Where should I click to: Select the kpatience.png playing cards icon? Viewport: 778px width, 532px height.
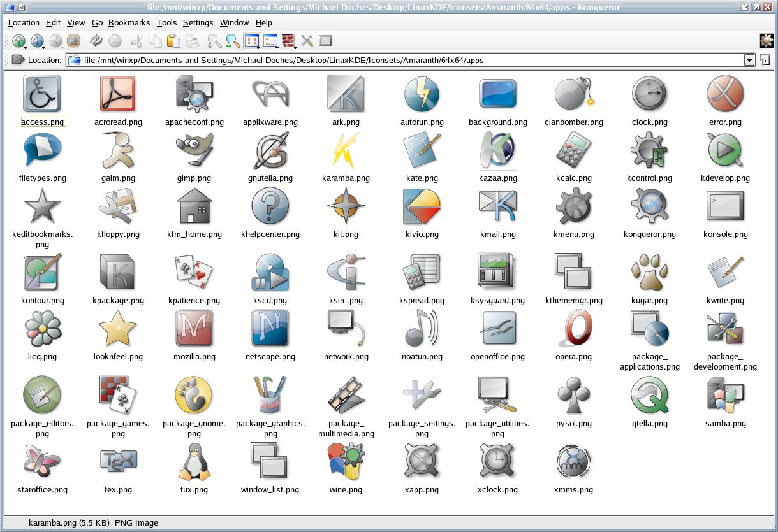(194, 273)
